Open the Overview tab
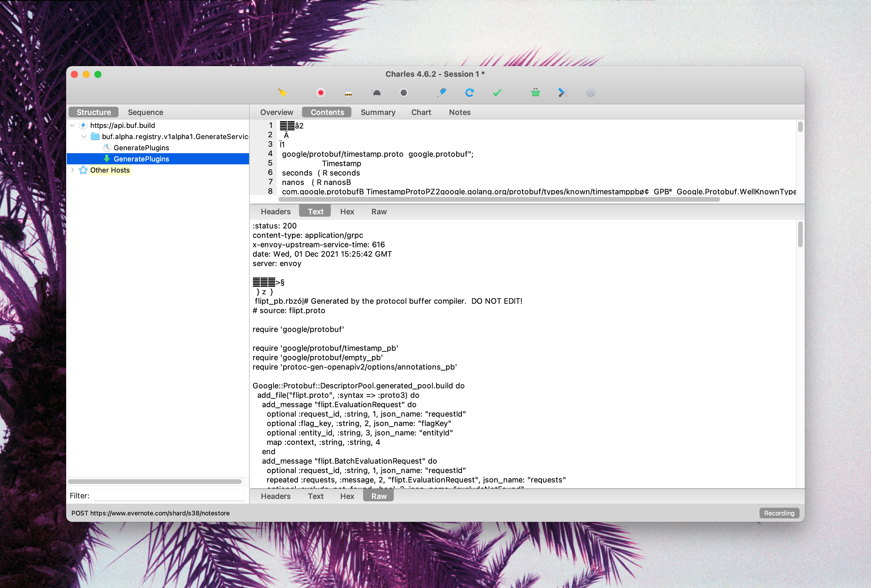 277,112
